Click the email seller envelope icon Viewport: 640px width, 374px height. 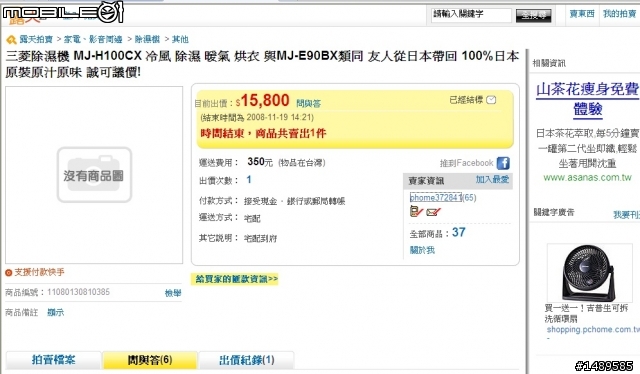(x=433, y=212)
